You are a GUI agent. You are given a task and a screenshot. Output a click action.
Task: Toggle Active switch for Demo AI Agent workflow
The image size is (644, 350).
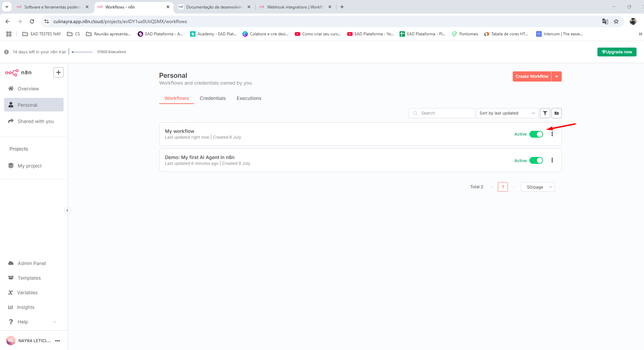(536, 160)
